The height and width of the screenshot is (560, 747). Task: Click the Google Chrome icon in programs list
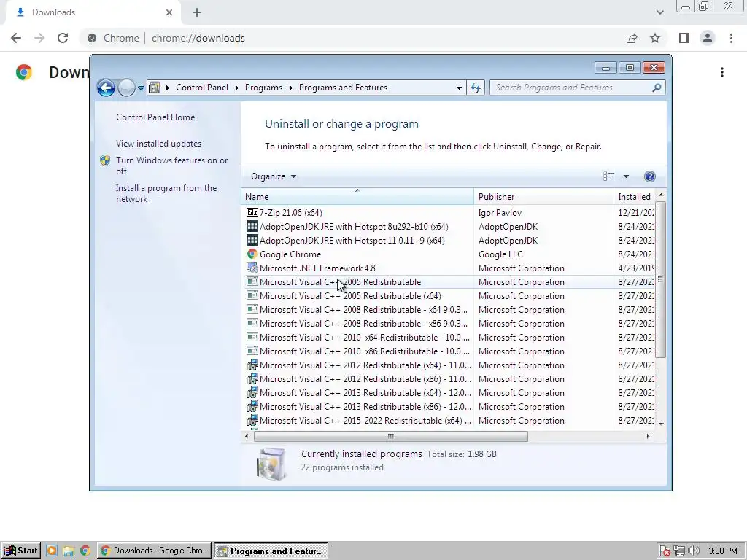(x=252, y=254)
